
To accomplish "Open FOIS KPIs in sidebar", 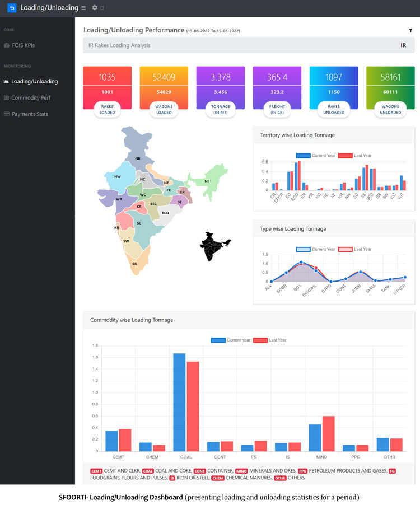I will (23, 45).
